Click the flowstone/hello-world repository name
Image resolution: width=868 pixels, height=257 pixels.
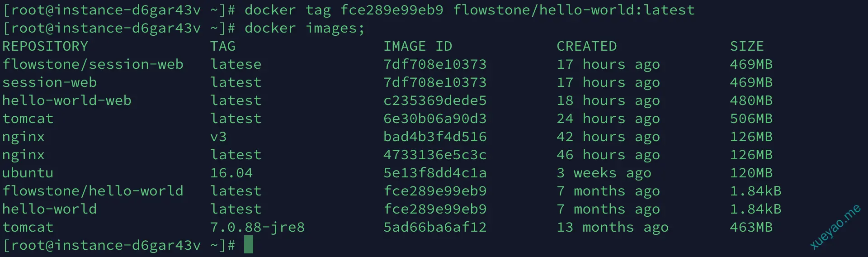(x=93, y=191)
